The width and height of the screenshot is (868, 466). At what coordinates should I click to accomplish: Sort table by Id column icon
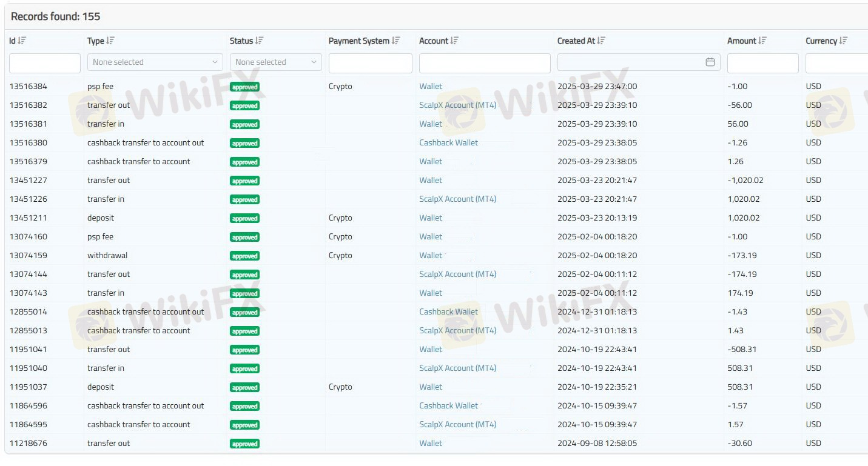pyautogui.click(x=22, y=41)
